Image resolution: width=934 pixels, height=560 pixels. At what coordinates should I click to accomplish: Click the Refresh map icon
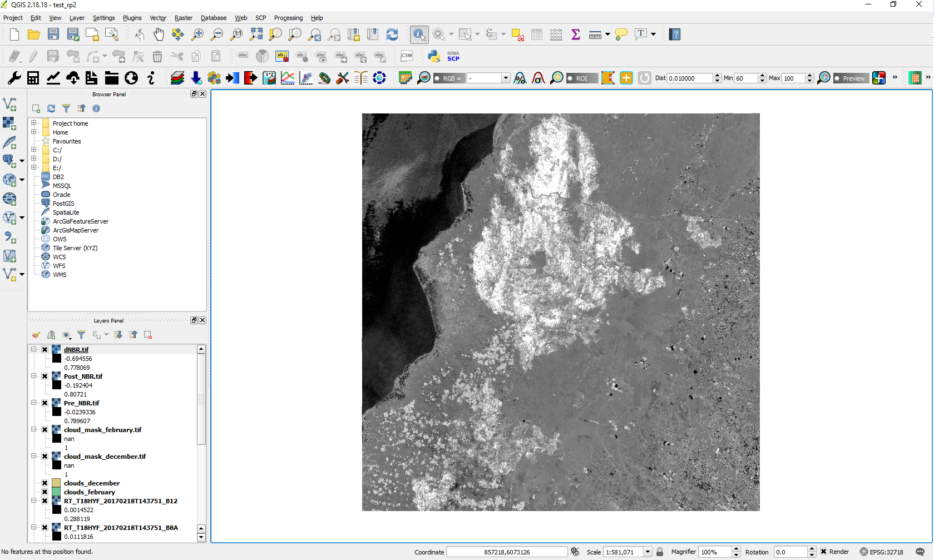tap(392, 34)
